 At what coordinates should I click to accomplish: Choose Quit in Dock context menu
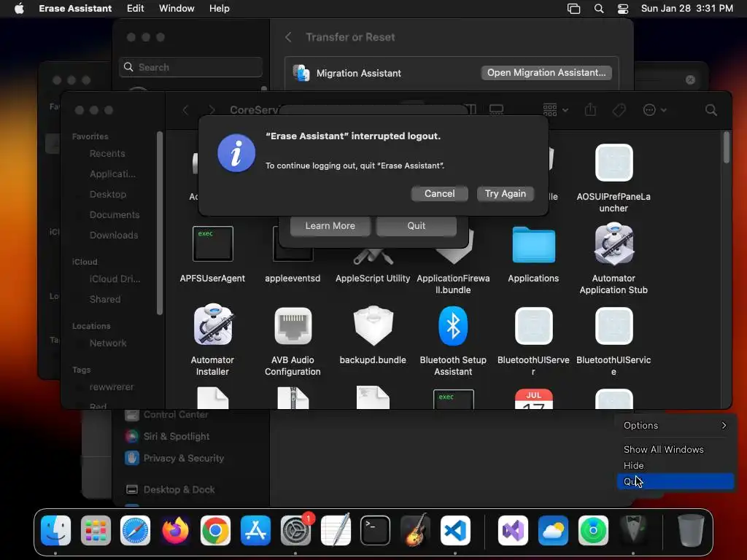[676, 481]
